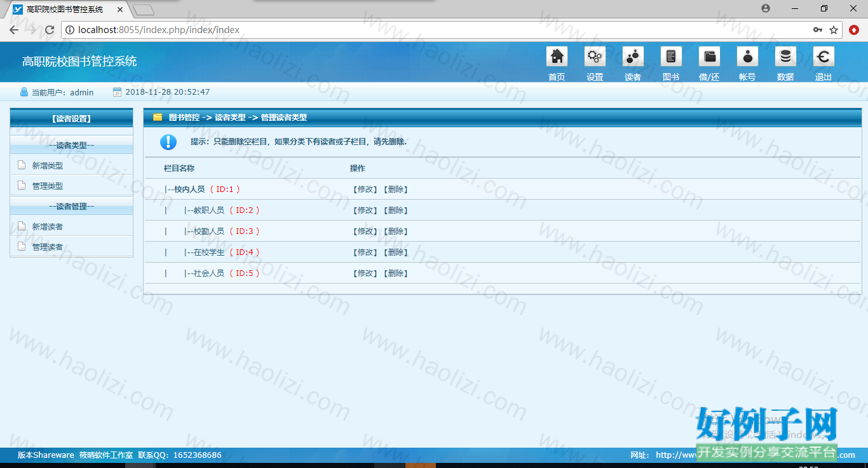Screen dimensions: 868x468
Task: Open the Chrome profile avatar icon
Action: 766,8
